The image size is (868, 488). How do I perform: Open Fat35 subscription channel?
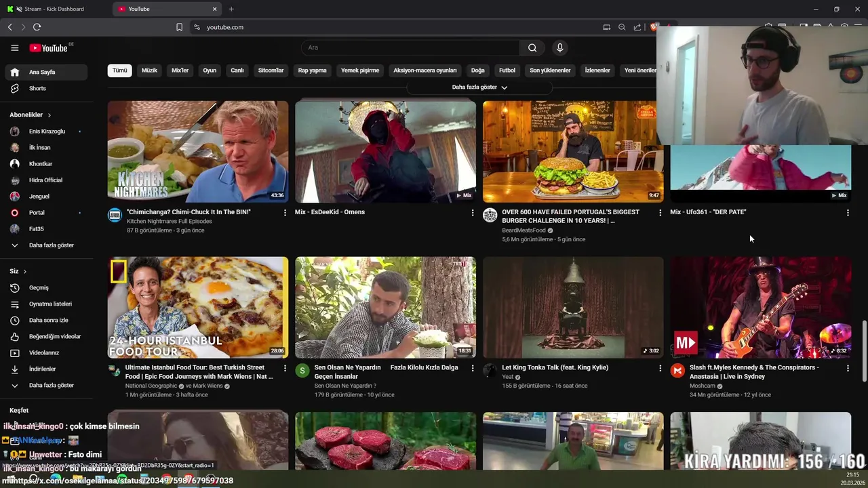(46, 228)
